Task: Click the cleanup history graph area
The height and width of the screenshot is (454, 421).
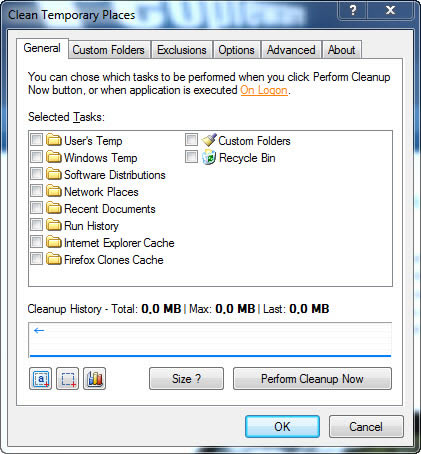Action: 210,340
